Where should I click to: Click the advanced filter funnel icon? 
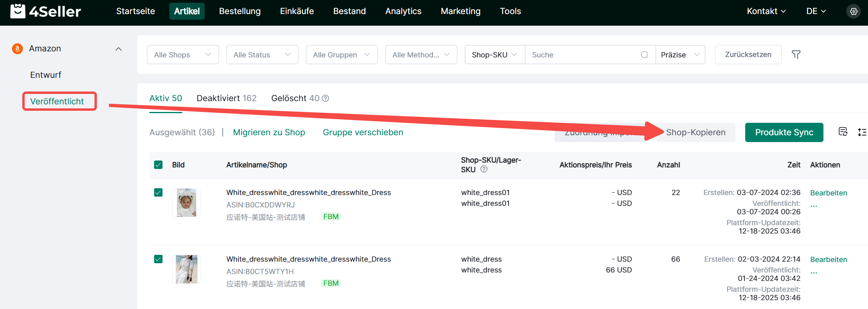[796, 55]
